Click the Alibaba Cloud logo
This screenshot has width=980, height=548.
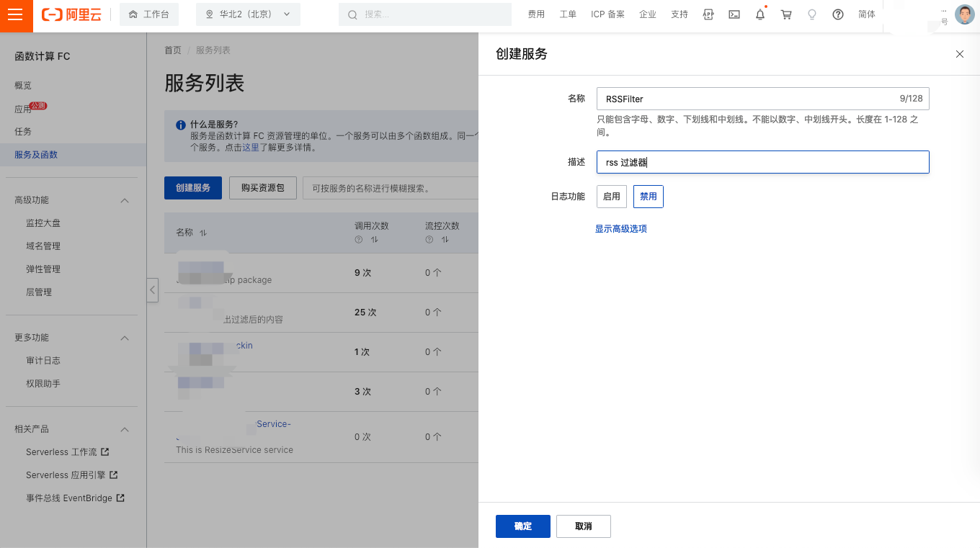(x=72, y=14)
